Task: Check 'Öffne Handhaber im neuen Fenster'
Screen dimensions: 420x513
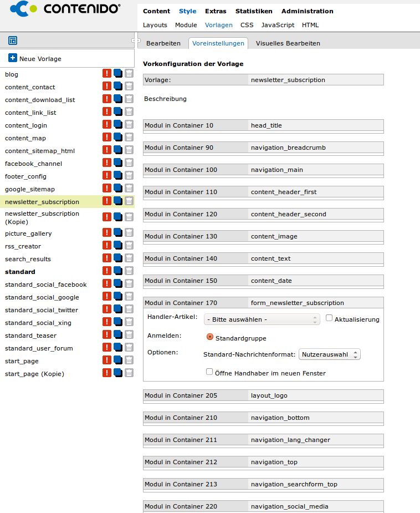Action: 209,372
